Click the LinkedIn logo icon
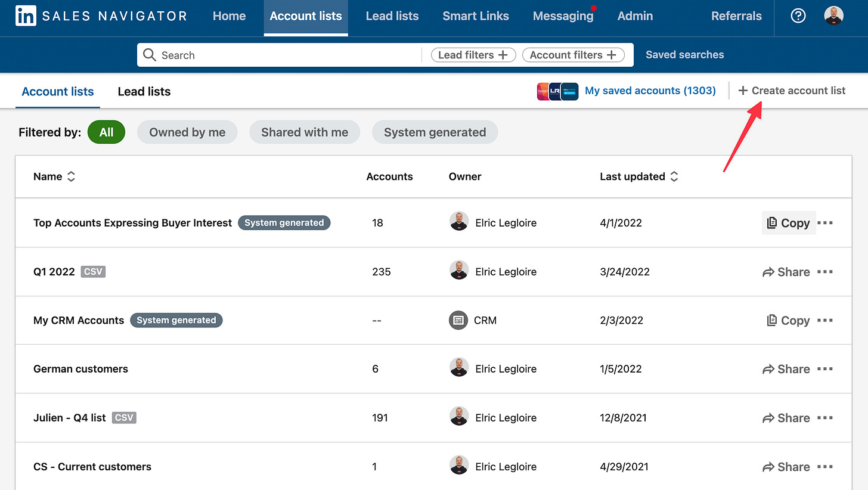This screenshot has width=868, height=490. [x=25, y=16]
